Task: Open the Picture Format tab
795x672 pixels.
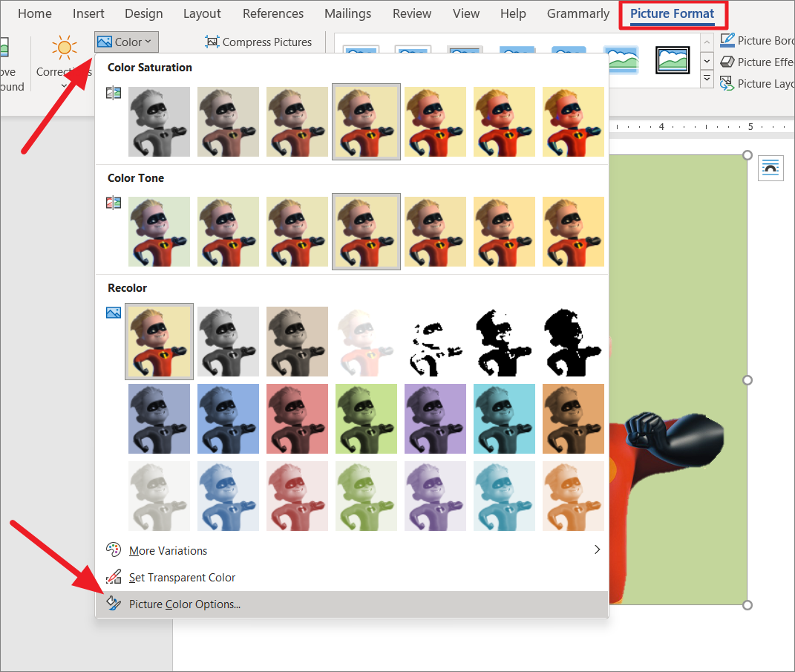Action: pos(672,13)
